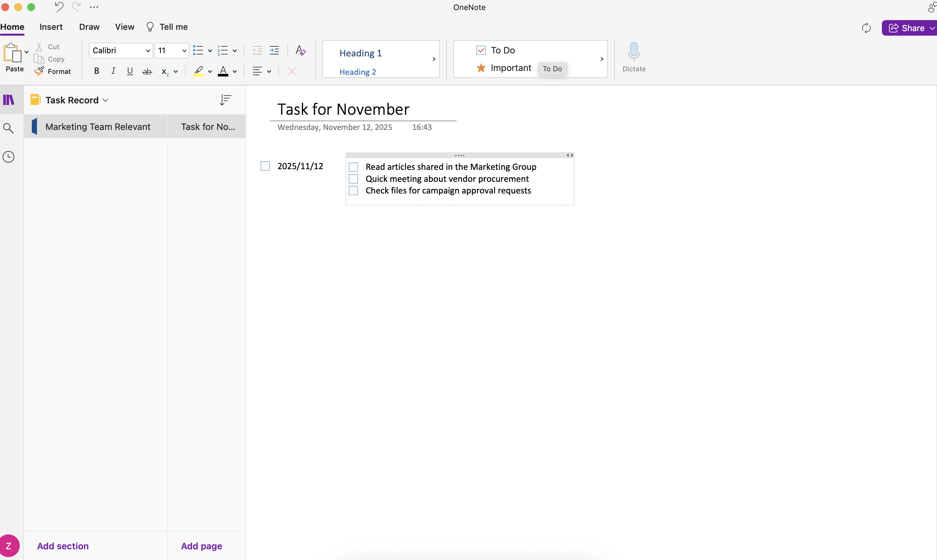Click the Dictate microphone icon
The width and height of the screenshot is (937, 560).
click(634, 52)
